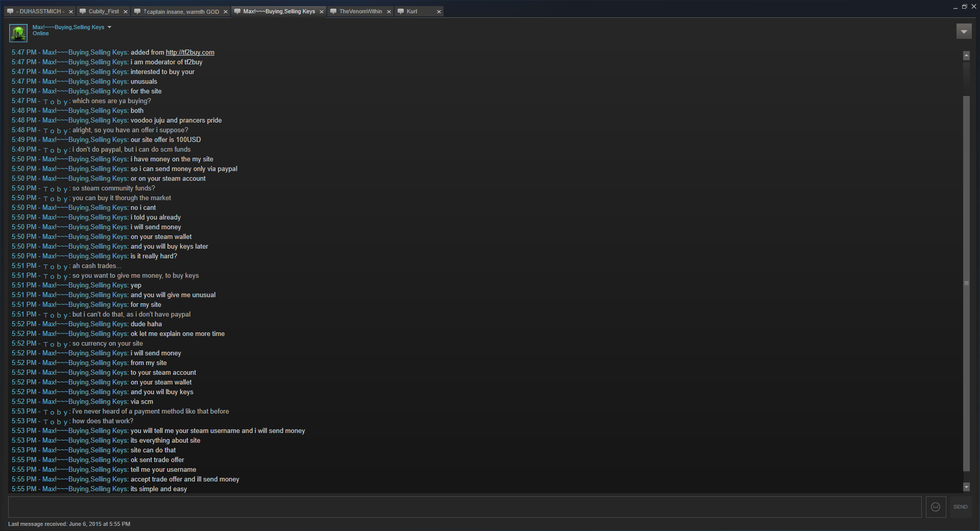Switch to the Cubity_First chat tab
The height and width of the screenshot is (531, 980).
click(104, 11)
